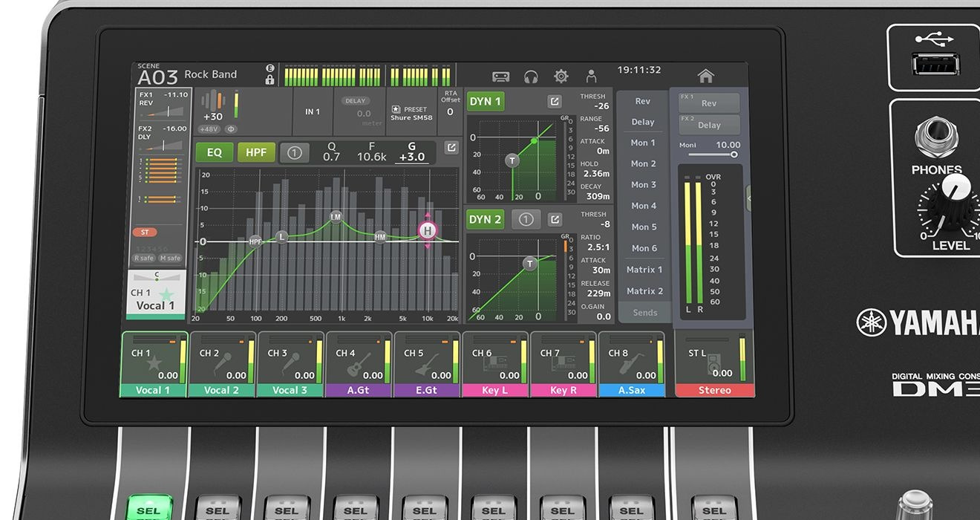This screenshot has height=520, width=980.
Task: Tap the padlock icon beside Rock Band
Action: click(269, 79)
